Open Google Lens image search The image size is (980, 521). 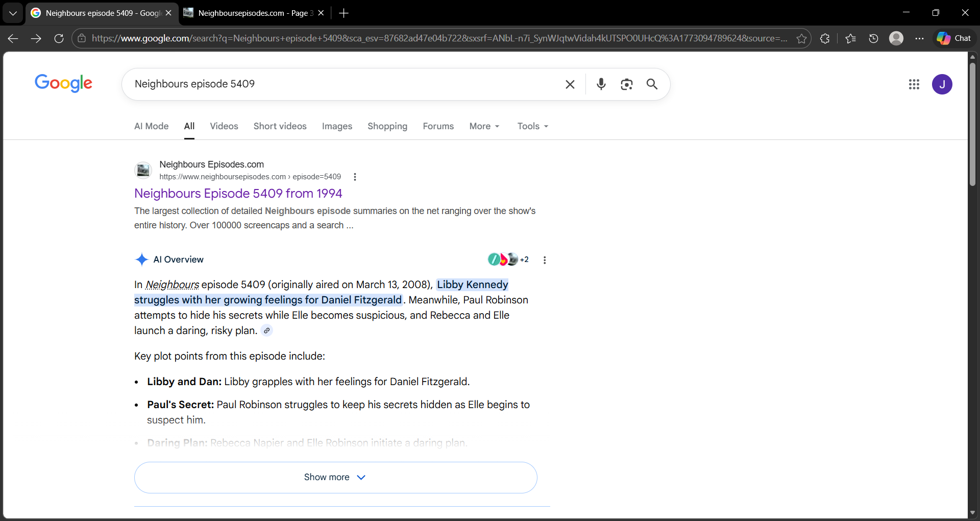(x=626, y=84)
